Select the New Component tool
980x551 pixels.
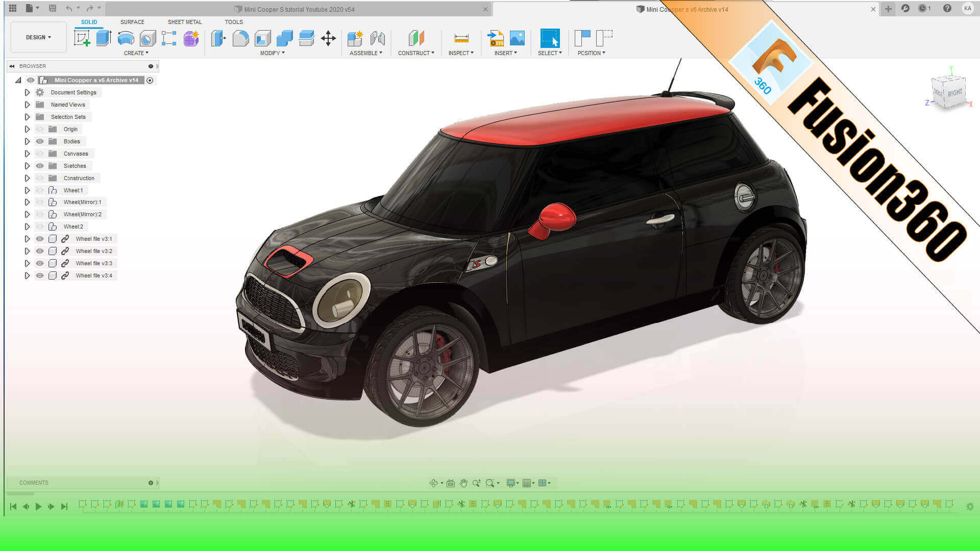[355, 38]
